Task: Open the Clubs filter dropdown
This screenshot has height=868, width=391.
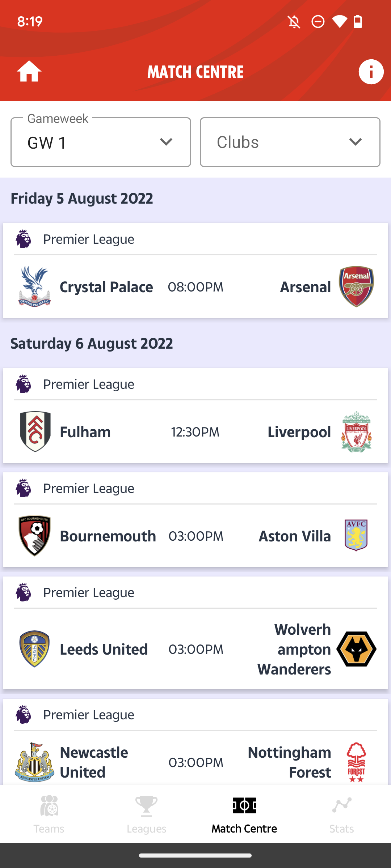Action: point(290,142)
